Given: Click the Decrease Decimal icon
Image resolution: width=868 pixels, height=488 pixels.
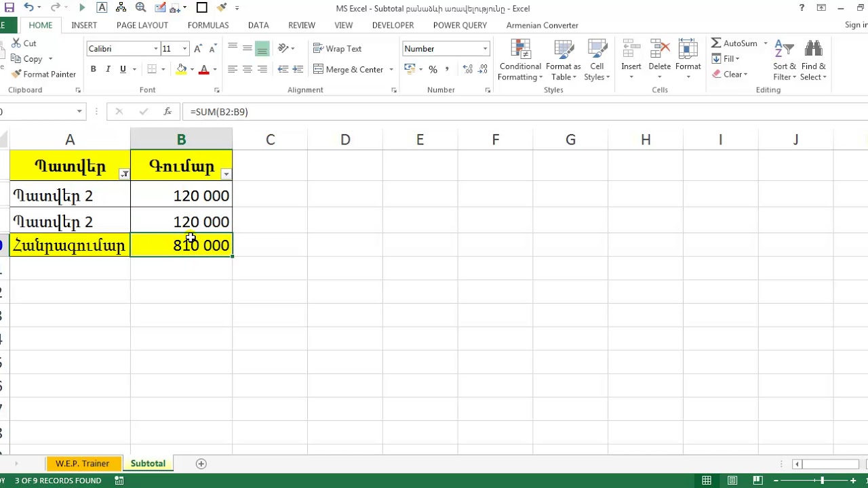Looking at the screenshot, I should pyautogui.click(x=484, y=69).
